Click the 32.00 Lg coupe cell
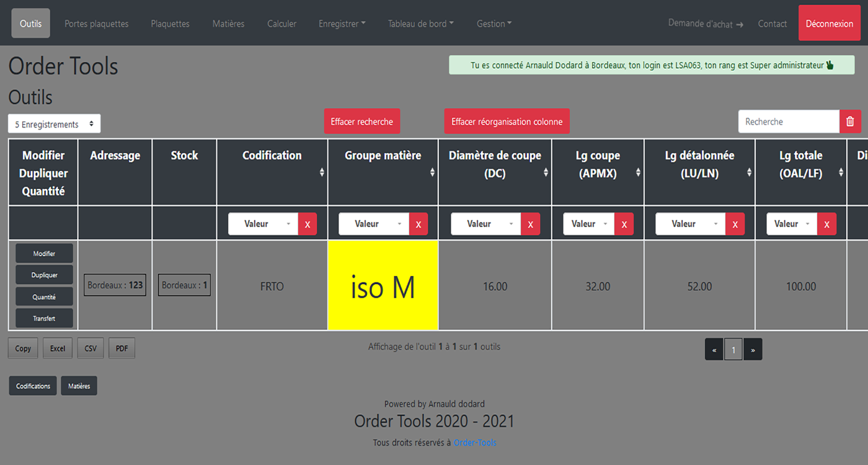The height and width of the screenshot is (465, 868). [598, 286]
